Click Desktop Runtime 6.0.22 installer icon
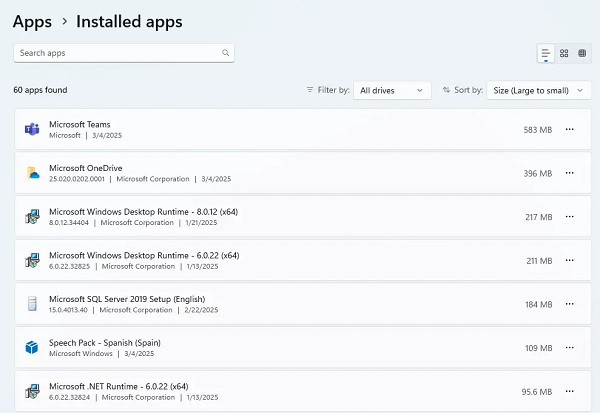The image size is (600, 413). 33,260
